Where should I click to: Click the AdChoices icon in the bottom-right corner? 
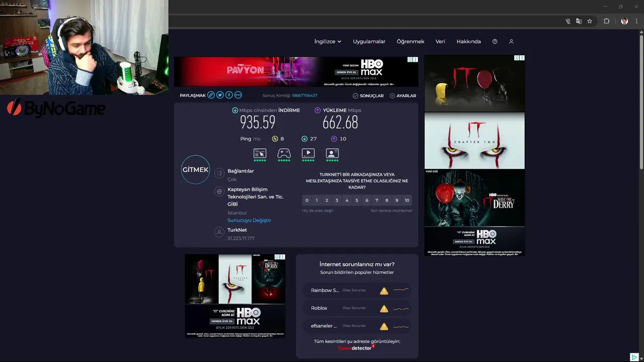point(634,357)
